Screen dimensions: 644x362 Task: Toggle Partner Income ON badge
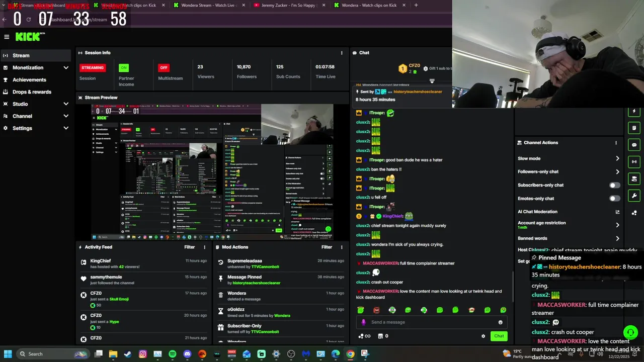[x=124, y=68]
